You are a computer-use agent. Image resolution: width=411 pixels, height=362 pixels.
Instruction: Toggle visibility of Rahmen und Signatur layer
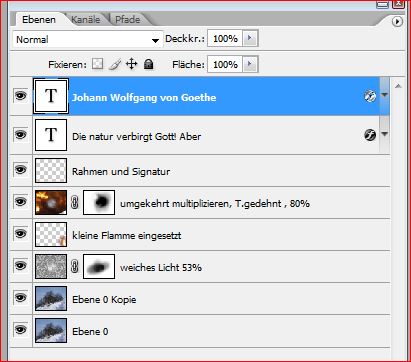21,170
